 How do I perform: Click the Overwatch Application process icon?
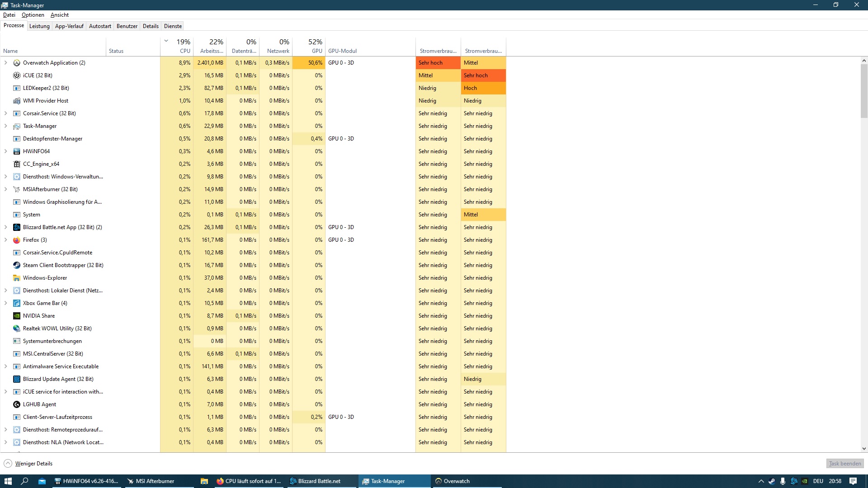[x=17, y=63]
